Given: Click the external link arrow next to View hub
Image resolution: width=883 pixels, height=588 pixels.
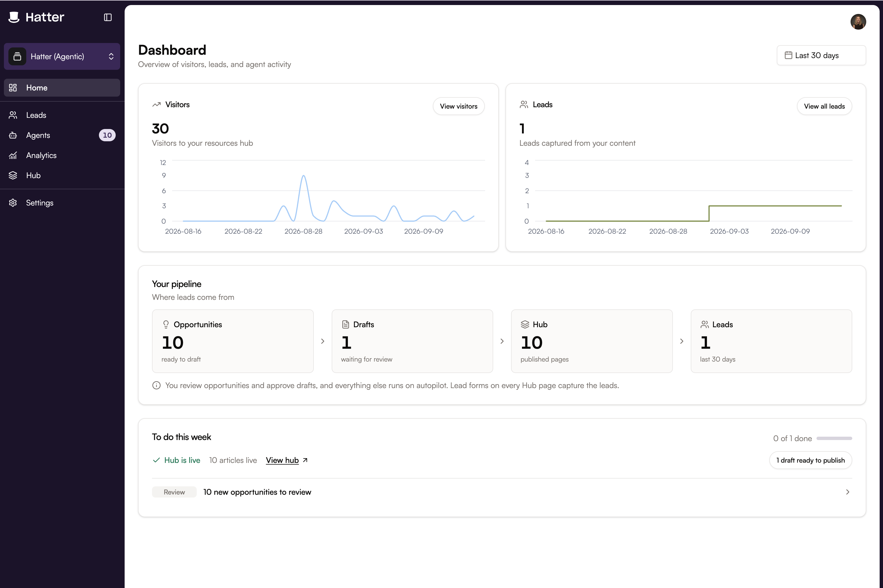Looking at the screenshot, I should click(x=305, y=460).
